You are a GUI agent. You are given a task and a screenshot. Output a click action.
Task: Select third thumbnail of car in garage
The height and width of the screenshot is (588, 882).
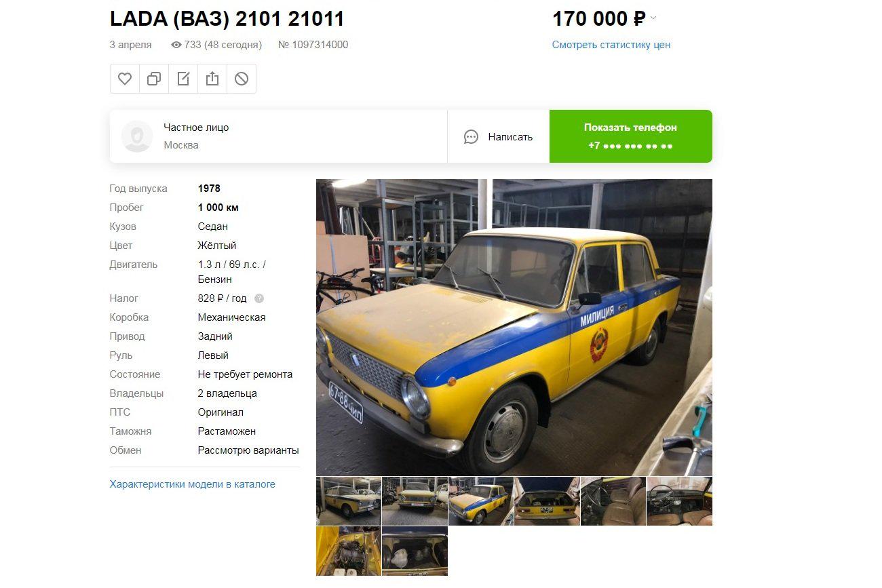click(x=481, y=501)
